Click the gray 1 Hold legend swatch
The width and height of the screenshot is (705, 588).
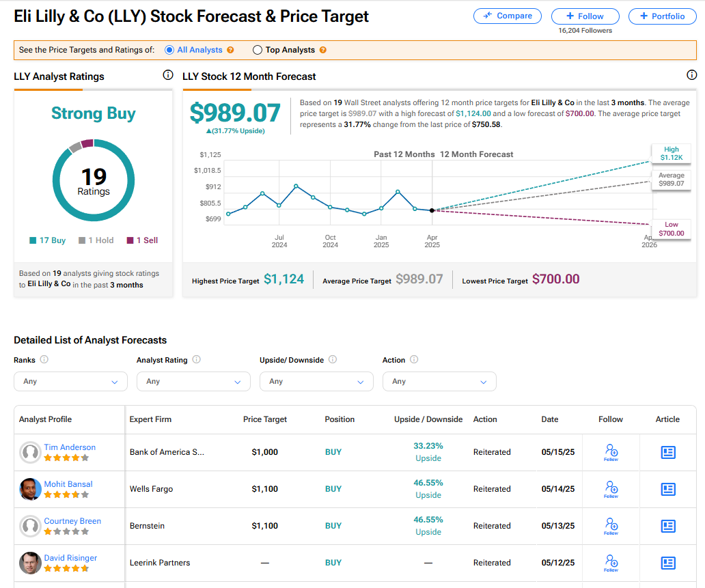click(82, 240)
